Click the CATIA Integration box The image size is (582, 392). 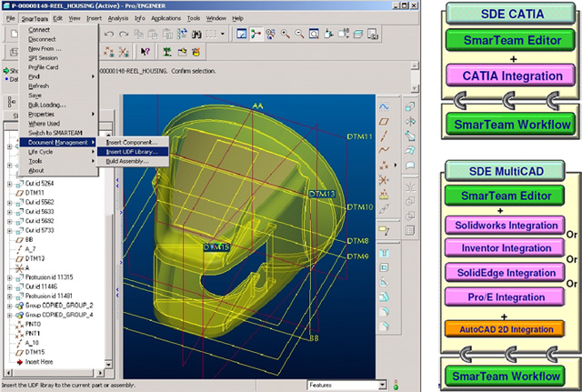[511, 75]
